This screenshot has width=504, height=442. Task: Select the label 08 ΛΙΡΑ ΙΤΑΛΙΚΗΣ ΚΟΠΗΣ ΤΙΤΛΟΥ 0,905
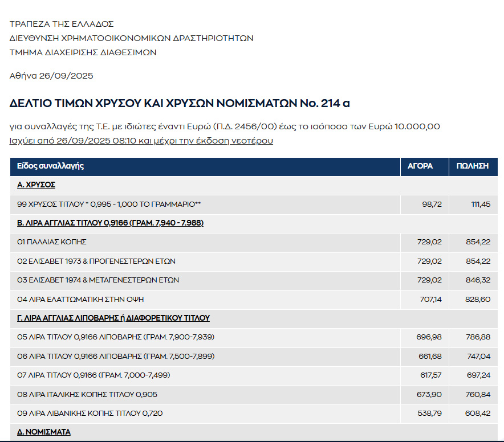point(87,395)
